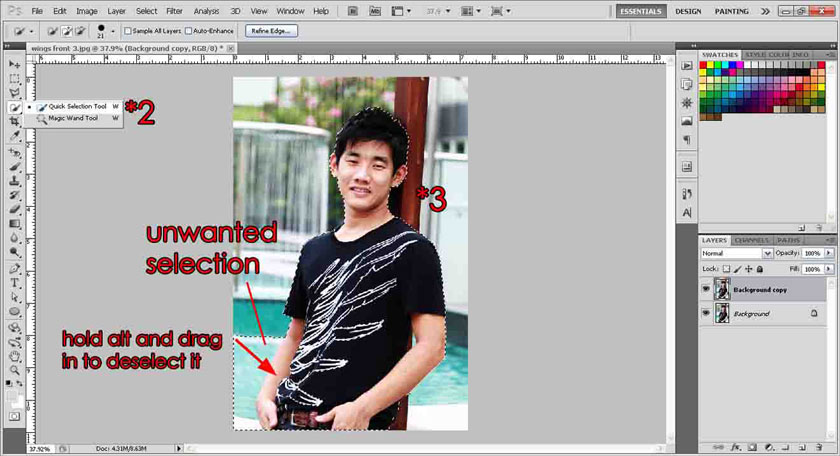Pick the red swatch in Swatches panel
This screenshot has height=456, width=840.
(x=703, y=65)
